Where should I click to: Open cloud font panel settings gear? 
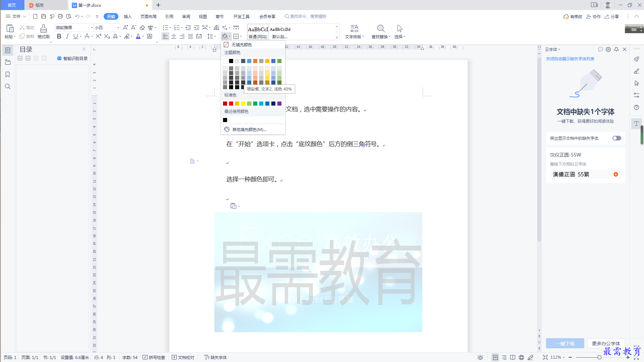pyautogui.click(x=608, y=49)
